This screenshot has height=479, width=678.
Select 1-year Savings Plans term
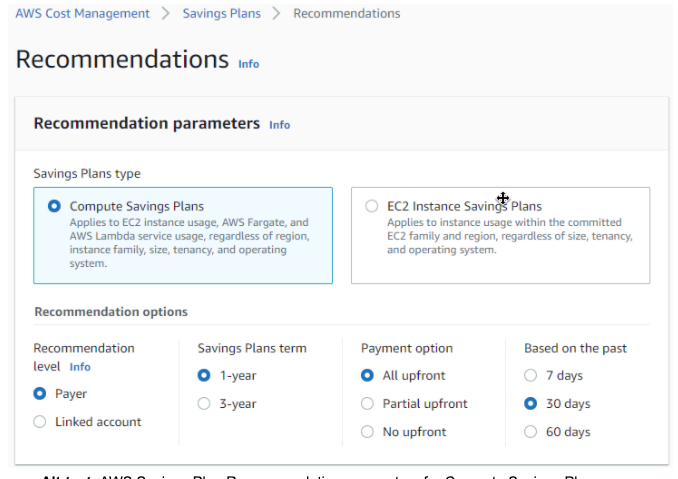pos(204,376)
